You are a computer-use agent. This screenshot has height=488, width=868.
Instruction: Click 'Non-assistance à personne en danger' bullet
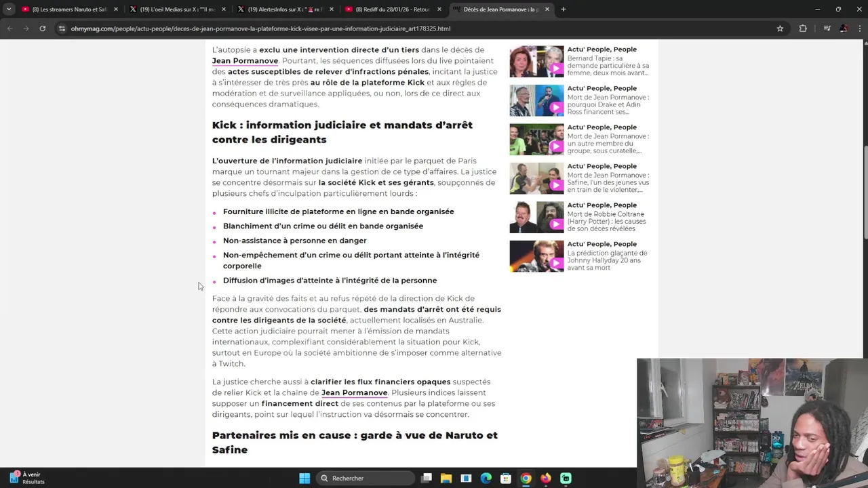click(x=295, y=241)
